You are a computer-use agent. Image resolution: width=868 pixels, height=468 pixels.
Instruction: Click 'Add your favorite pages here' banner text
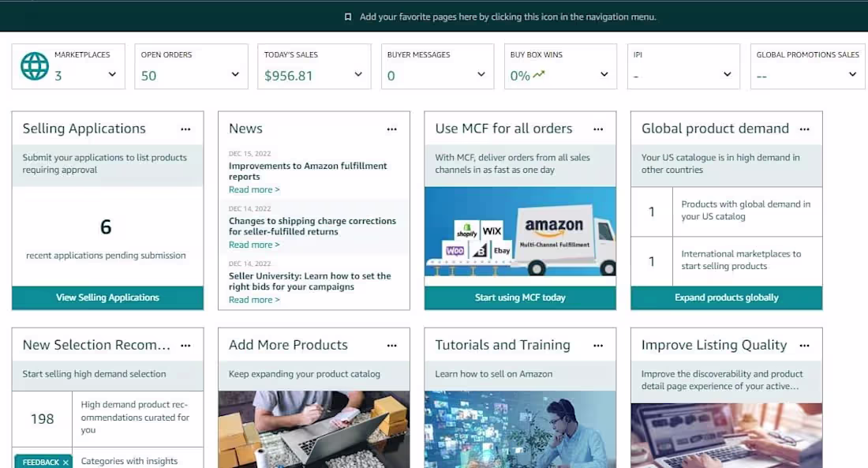507,17
